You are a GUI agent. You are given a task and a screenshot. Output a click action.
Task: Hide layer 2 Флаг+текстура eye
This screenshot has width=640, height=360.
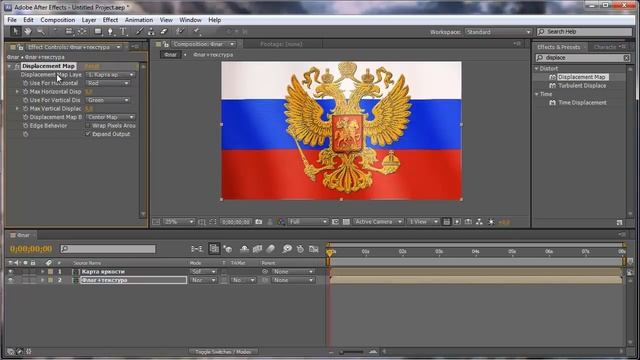click(x=10, y=280)
